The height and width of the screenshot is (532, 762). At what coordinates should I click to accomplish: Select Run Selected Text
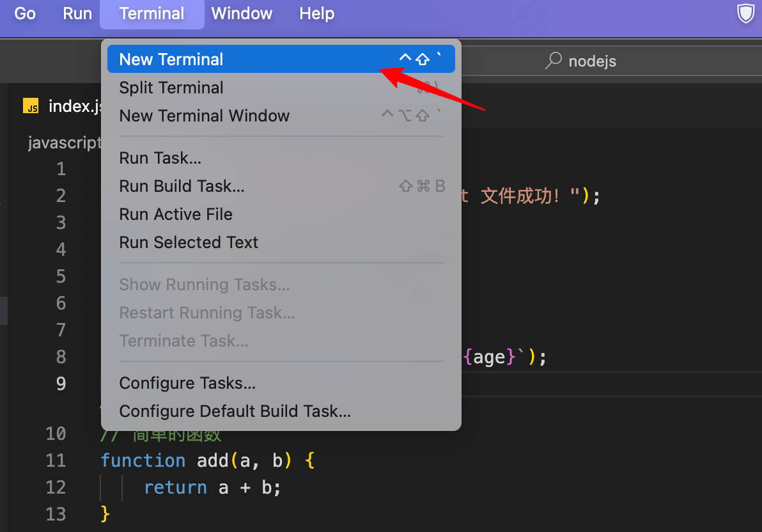coord(188,242)
